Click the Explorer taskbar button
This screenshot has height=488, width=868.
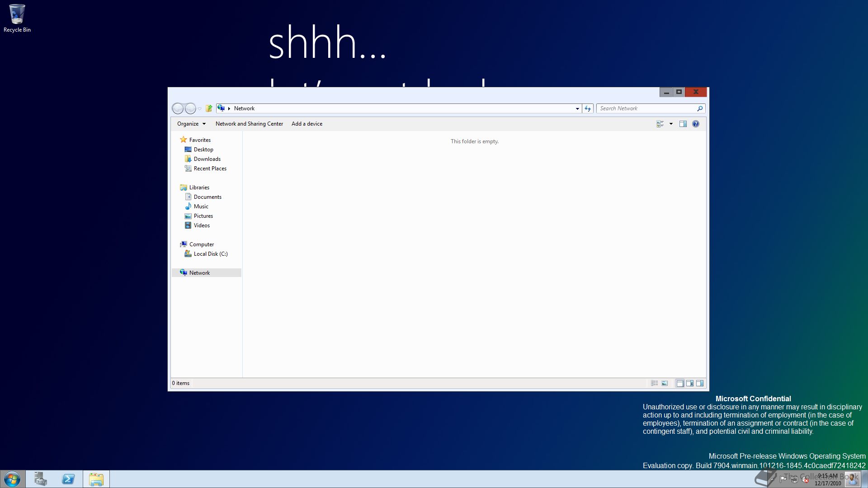pyautogui.click(x=96, y=479)
